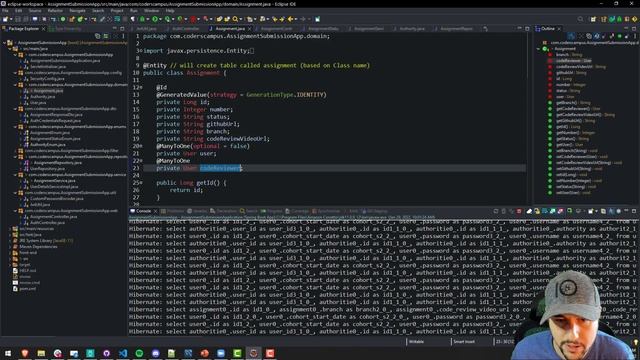640x360 pixels.
Task: Open the Navigate menu
Action: [x=77, y=11]
